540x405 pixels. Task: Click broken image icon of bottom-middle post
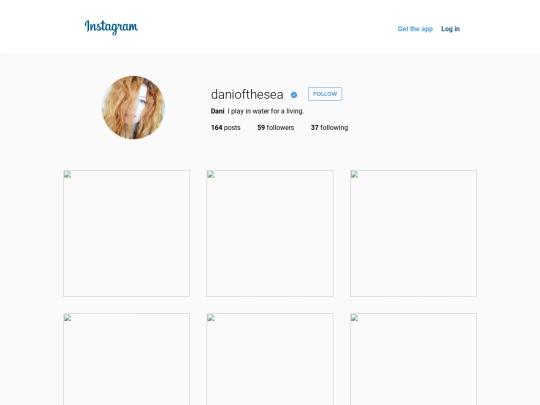pyautogui.click(x=211, y=318)
